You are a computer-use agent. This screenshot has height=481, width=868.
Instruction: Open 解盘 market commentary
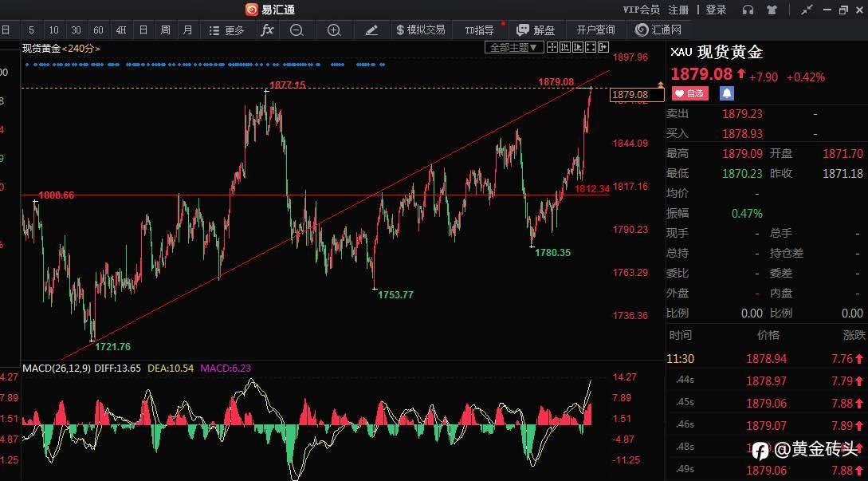tap(536, 30)
